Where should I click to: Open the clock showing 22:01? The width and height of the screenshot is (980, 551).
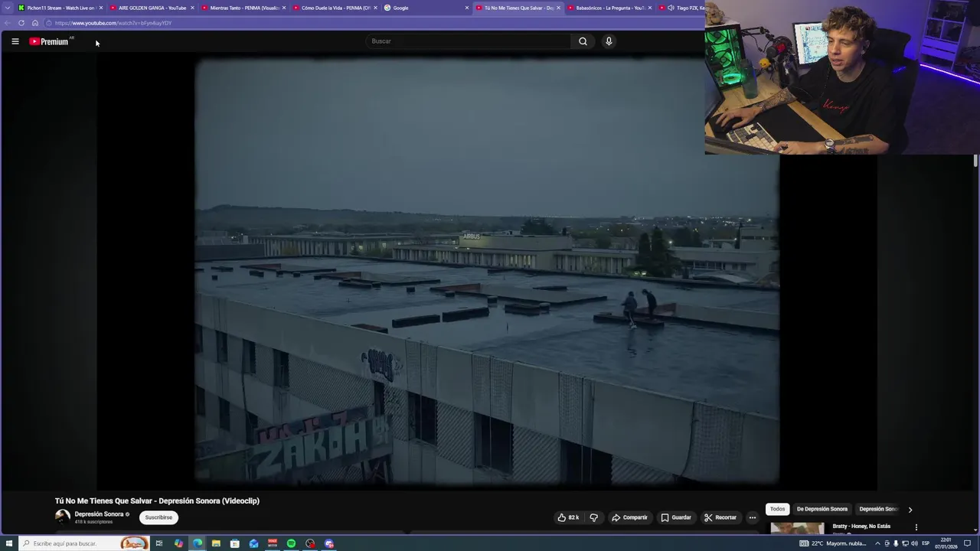coord(948,543)
